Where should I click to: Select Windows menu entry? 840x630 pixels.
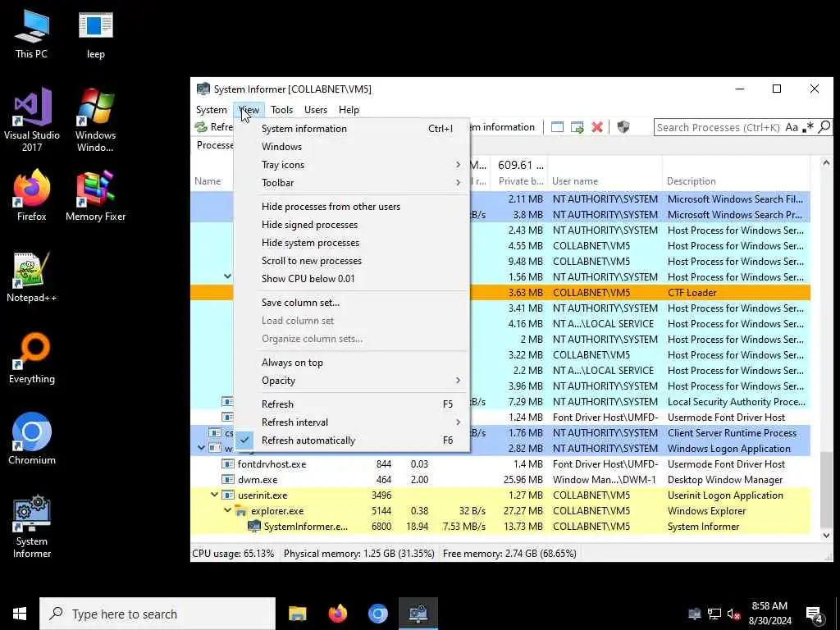pyautogui.click(x=352, y=147)
